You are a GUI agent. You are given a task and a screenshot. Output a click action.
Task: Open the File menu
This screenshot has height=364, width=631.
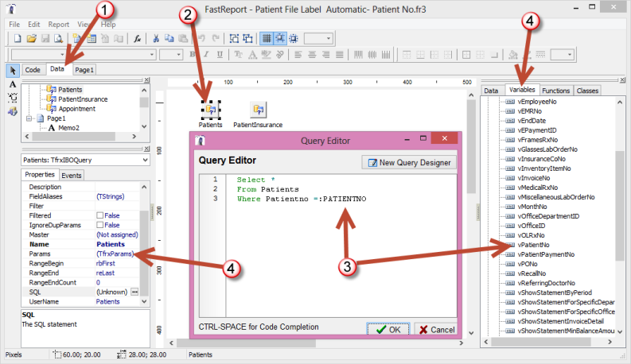click(x=14, y=25)
